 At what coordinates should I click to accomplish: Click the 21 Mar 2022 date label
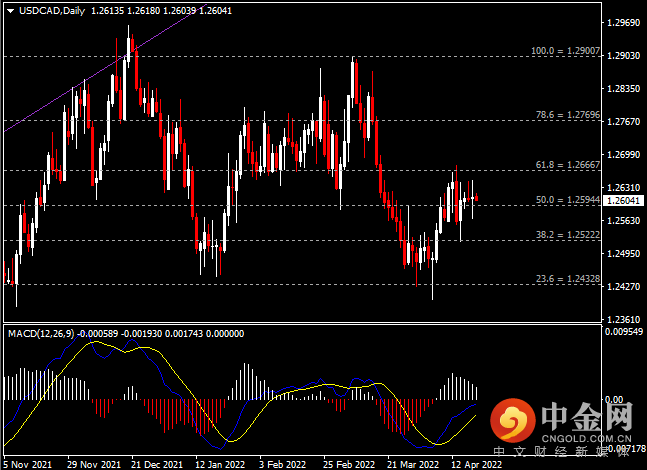tap(413, 464)
